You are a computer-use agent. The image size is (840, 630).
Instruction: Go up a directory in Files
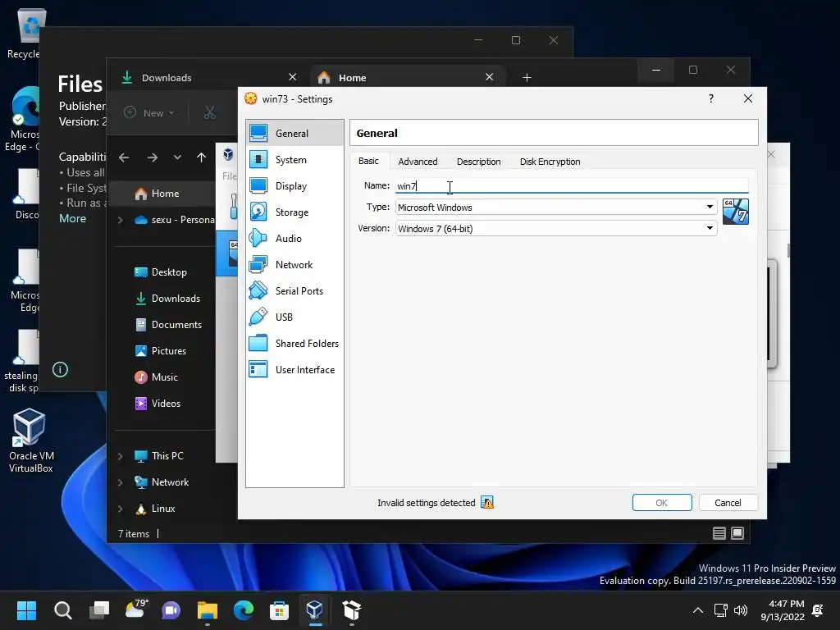click(x=202, y=157)
